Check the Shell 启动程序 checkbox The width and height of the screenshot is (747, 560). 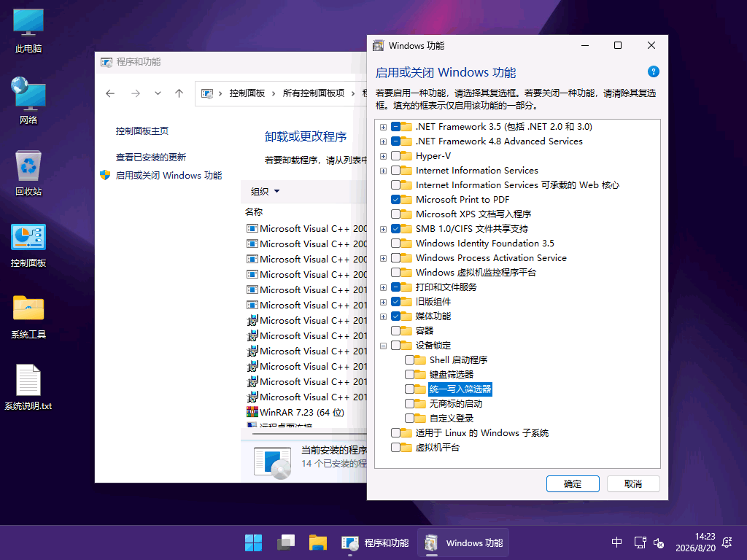click(x=409, y=360)
